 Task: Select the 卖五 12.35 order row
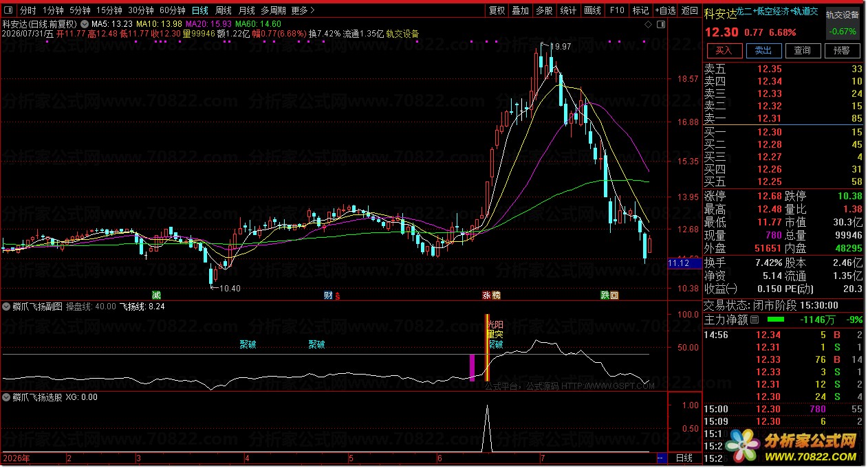coord(783,69)
